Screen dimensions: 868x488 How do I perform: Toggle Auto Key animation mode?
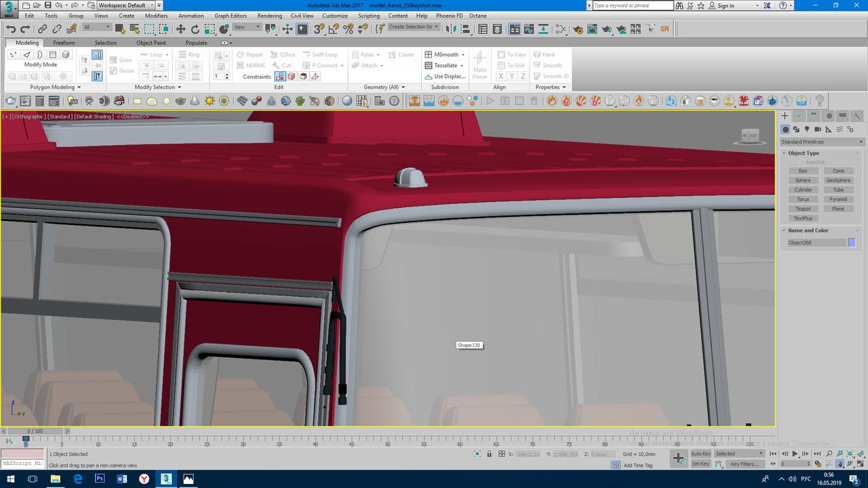701,453
